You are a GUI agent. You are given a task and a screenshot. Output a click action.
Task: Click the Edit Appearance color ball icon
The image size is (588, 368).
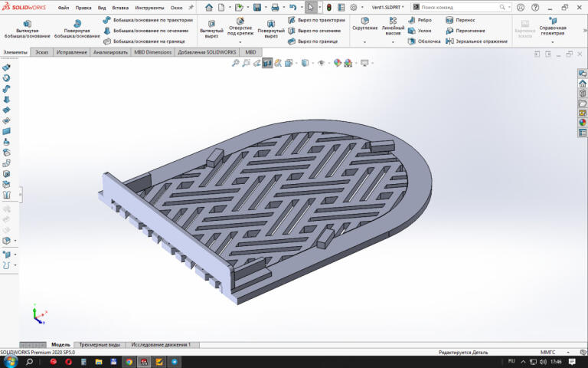pyautogui.click(x=338, y=63)
